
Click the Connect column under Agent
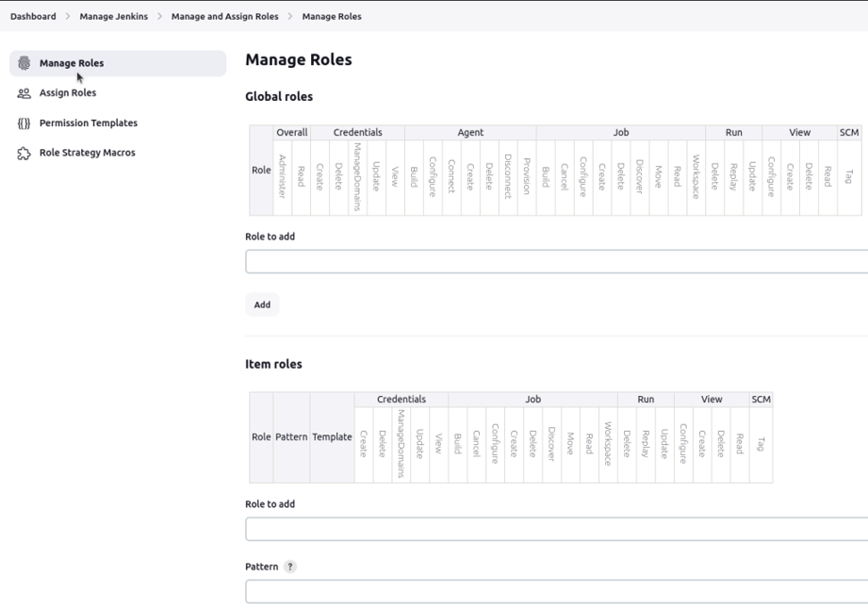click(451, 176)
